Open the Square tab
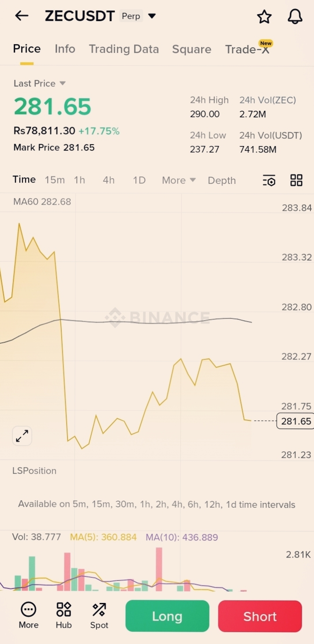 [x=191, y=49]
